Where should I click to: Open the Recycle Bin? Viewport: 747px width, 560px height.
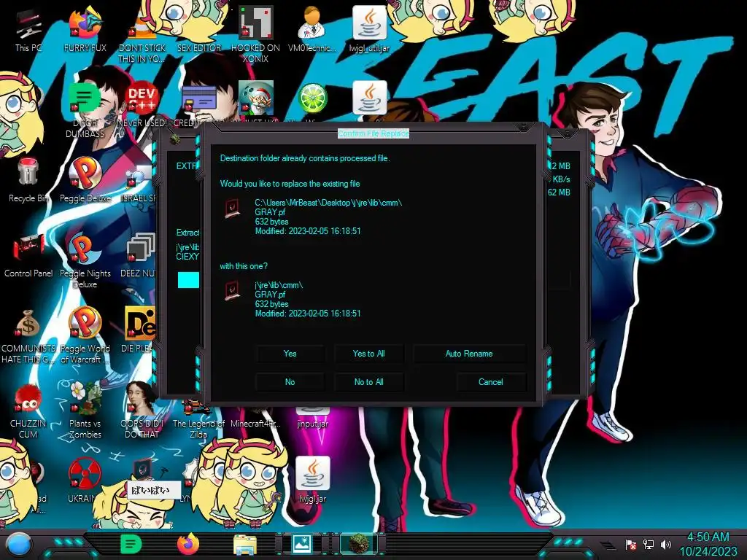(x=28, y=180)
